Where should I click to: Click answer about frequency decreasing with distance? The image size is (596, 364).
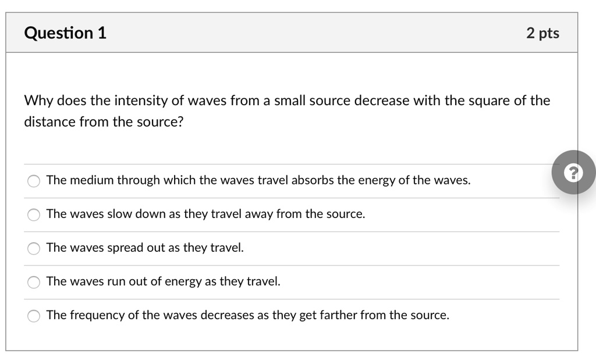[247, 315]
